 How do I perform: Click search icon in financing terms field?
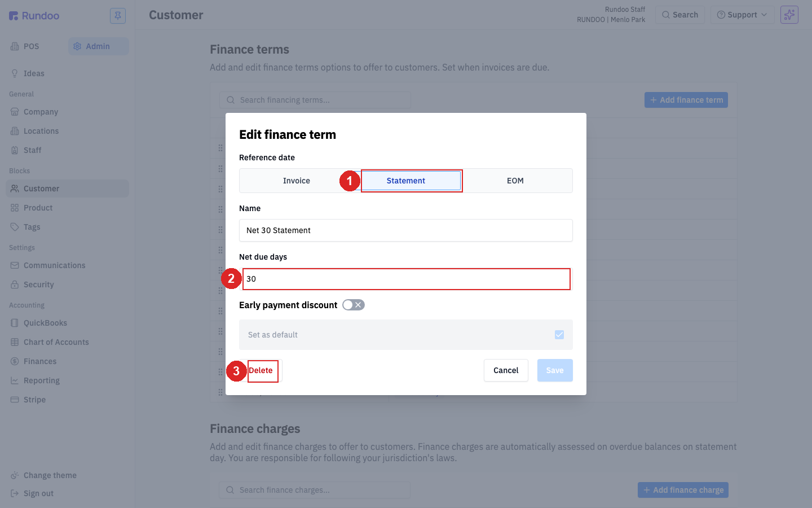pyautogui.click(x=231, y=100)
